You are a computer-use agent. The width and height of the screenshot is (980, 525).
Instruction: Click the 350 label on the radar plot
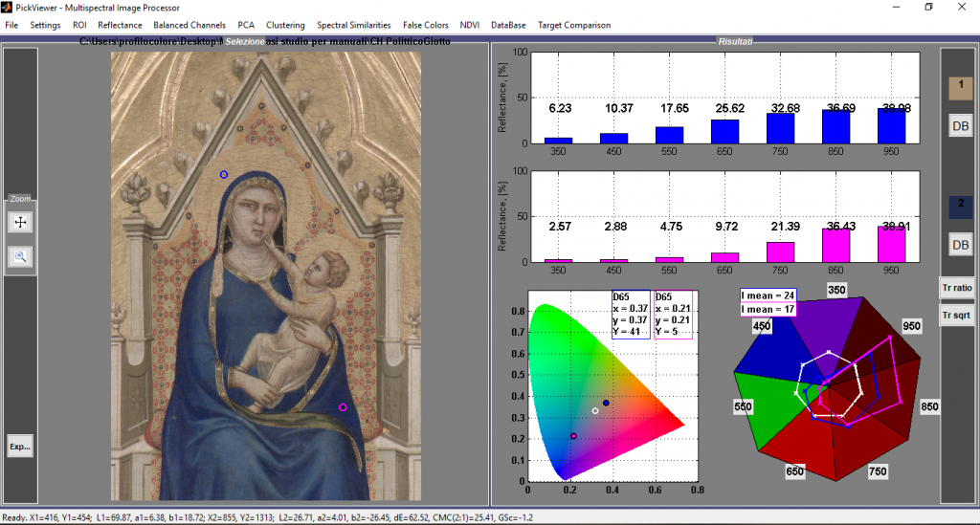click(836, 290)
